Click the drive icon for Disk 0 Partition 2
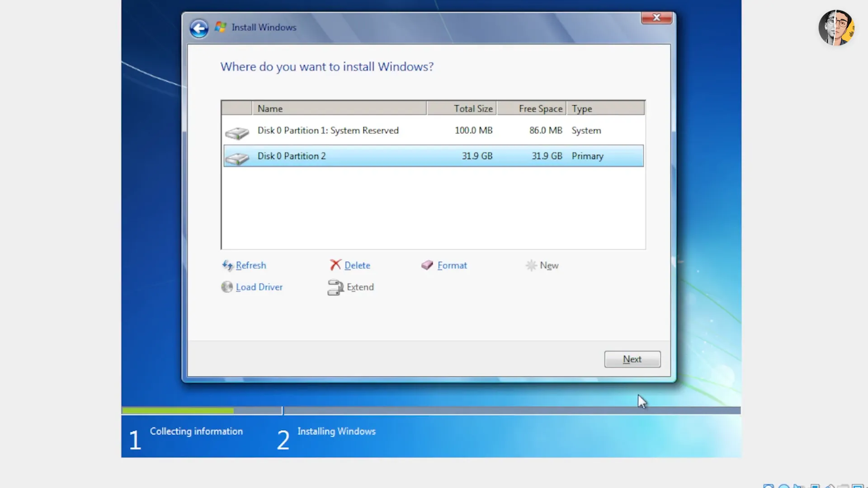 click(x=237, y=158)
